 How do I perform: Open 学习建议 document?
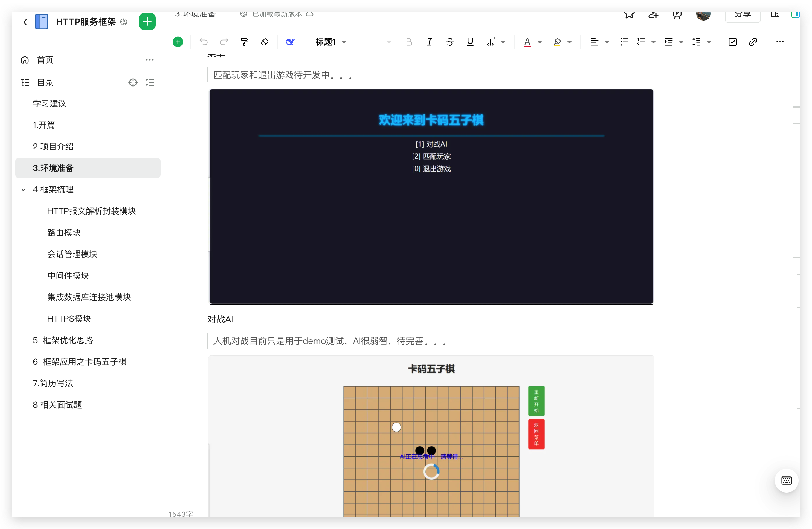(x=88, y=104)
